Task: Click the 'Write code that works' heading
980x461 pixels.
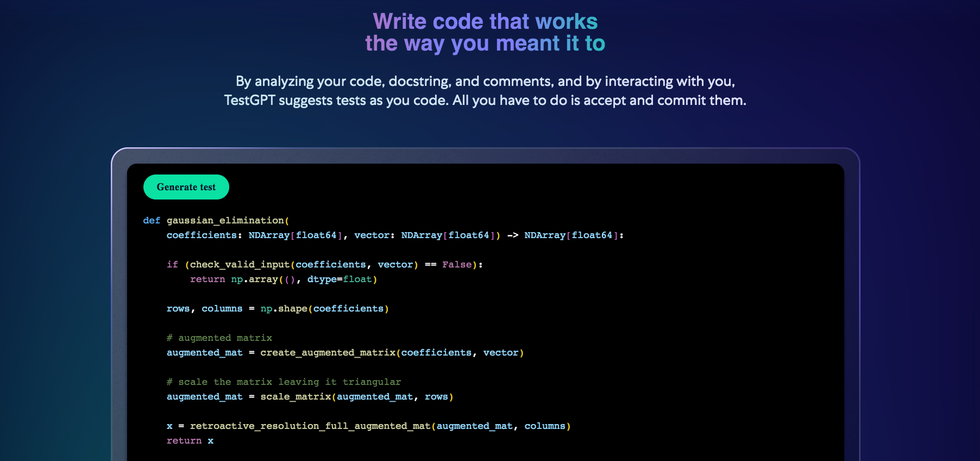Action: (485, 22)
